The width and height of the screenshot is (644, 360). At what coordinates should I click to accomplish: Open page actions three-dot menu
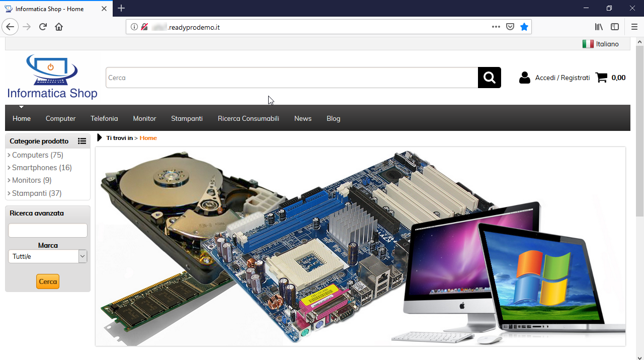click(x=496, y=27)
